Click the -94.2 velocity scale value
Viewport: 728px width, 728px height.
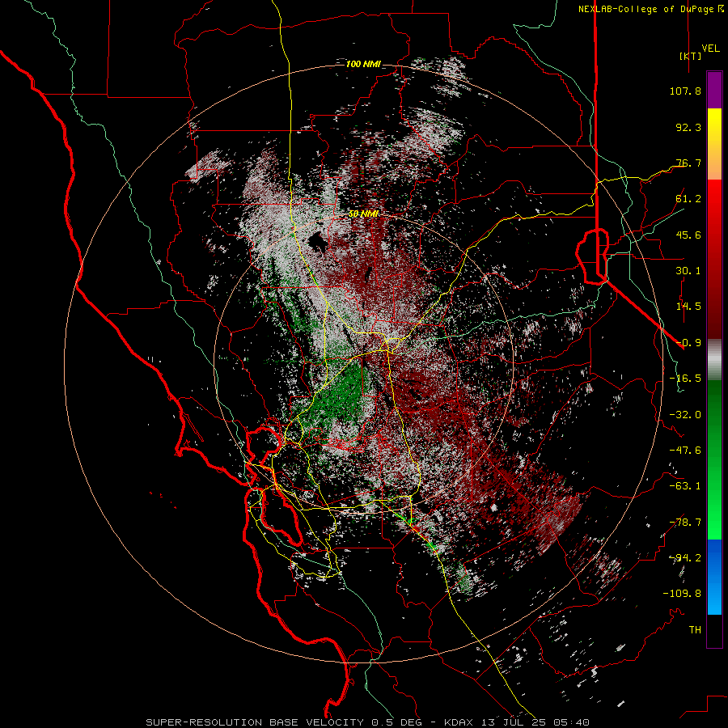[x=685, y=558]
